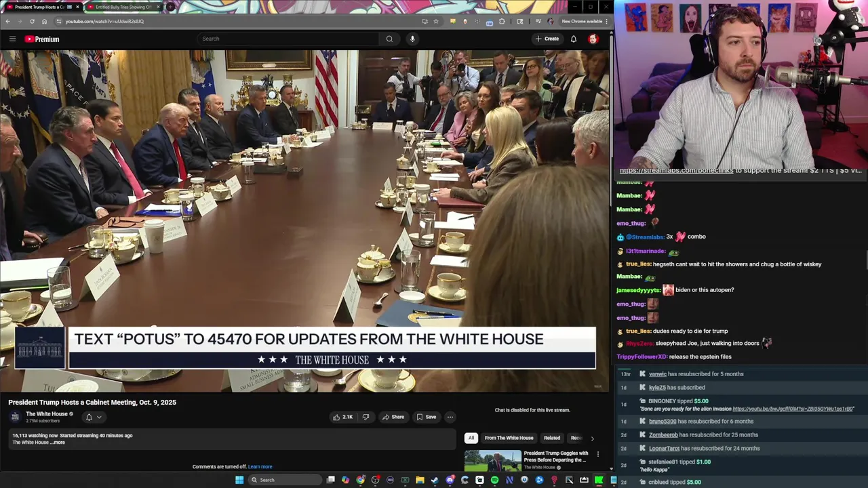The height and width of the screenshot is (488, 868).
Task: Open BINGONEY's youtu.be tip link
Action: (793, 409)
